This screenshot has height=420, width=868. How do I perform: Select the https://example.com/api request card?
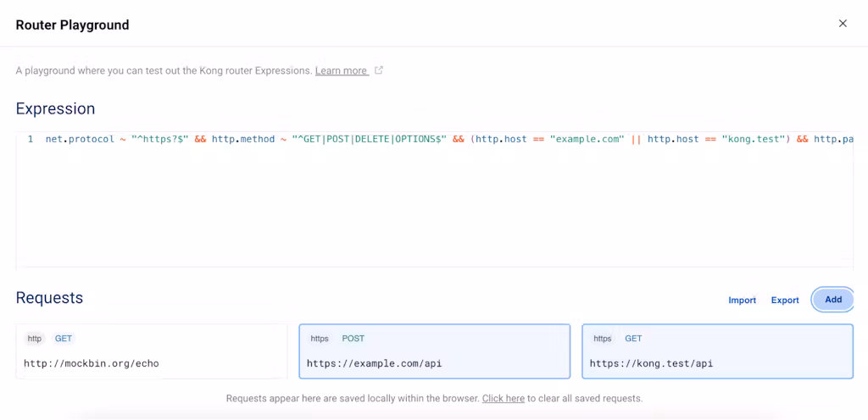point(434,351)
